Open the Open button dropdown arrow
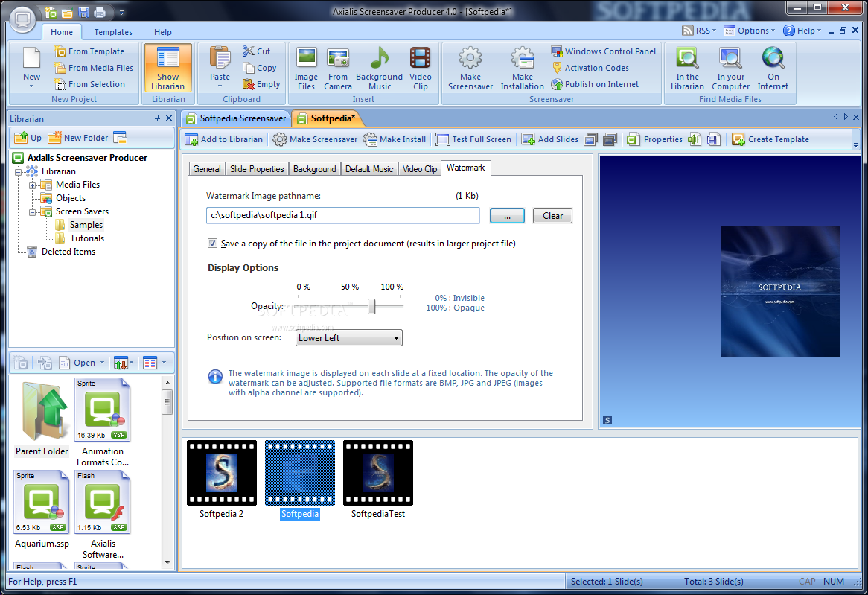The width and height of the screenshot is (868, 595). (103, 363)
